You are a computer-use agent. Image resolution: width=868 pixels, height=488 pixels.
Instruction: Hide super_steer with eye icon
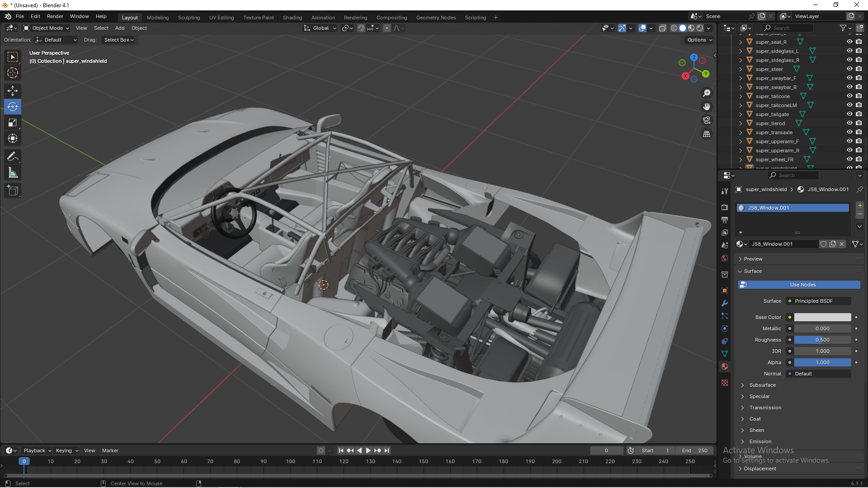coord(849,69)
